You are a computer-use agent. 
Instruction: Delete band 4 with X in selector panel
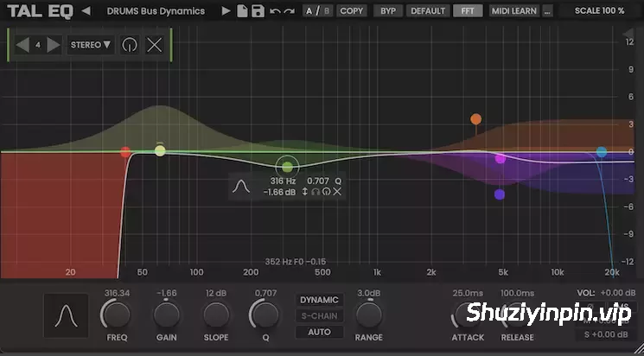155,45
